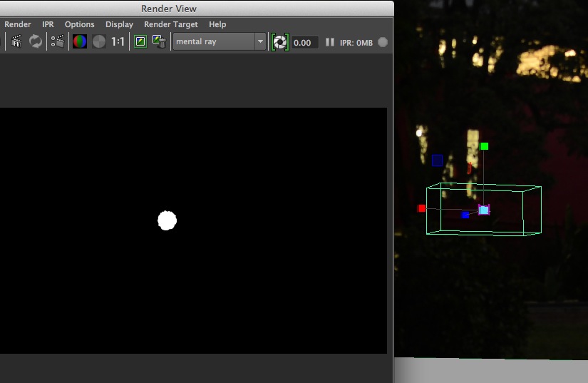The image size is (588, 383).
Task: Open the Help menu
Action: pyautogui.click(x=217, y=24)
